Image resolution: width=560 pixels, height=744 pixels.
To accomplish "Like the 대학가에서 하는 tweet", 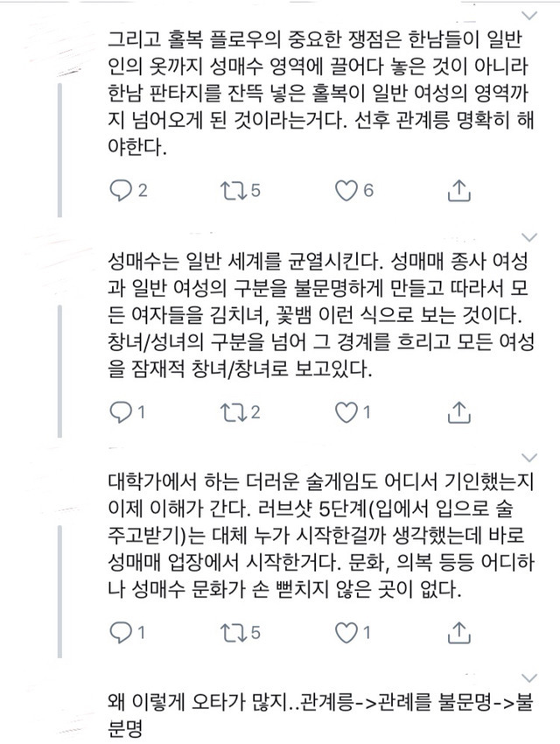I will [348, 632].
